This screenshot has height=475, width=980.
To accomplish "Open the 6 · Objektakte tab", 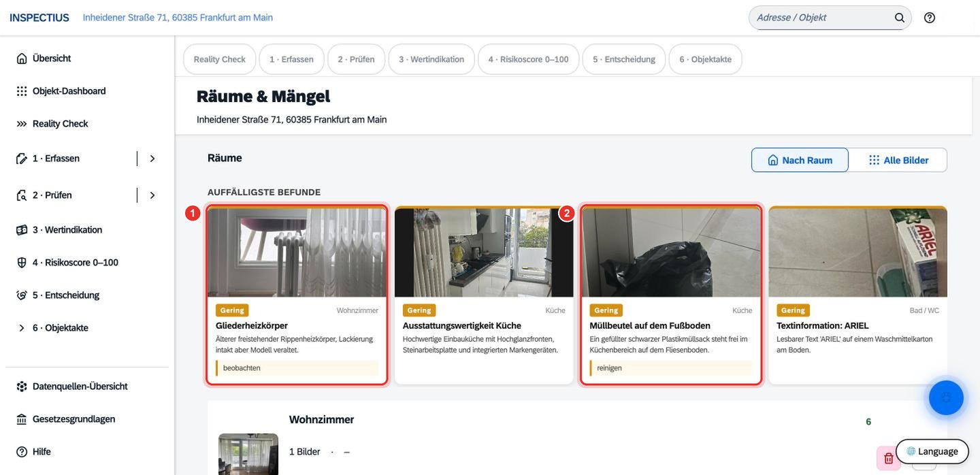I will pos(705,59).
